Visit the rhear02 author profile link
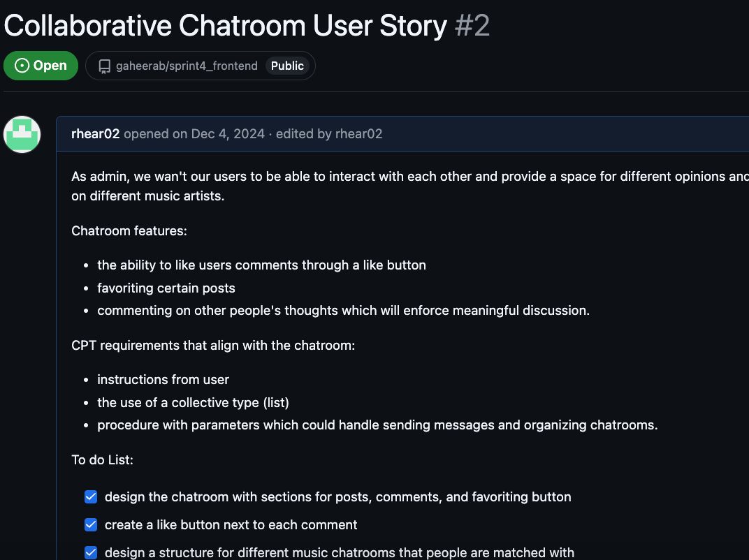Screen dimensions: 749x560 [95, 133]
